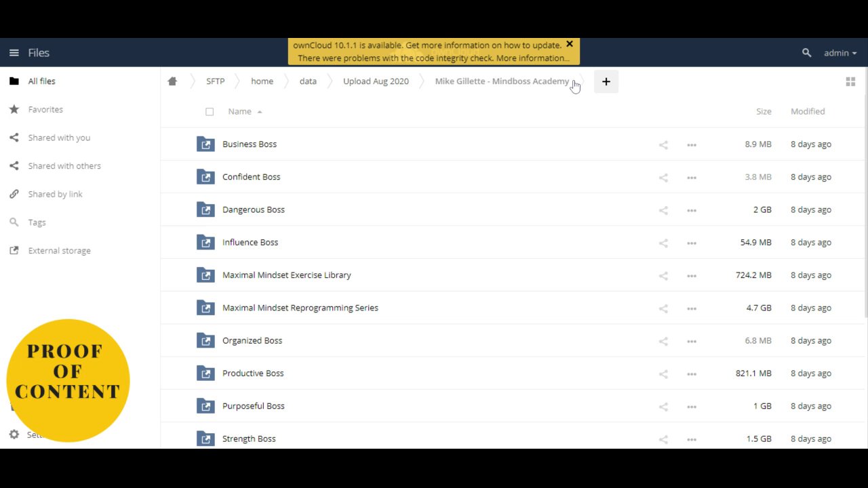
Task: Open more actions for Business Boss
Action: point(692,144)
